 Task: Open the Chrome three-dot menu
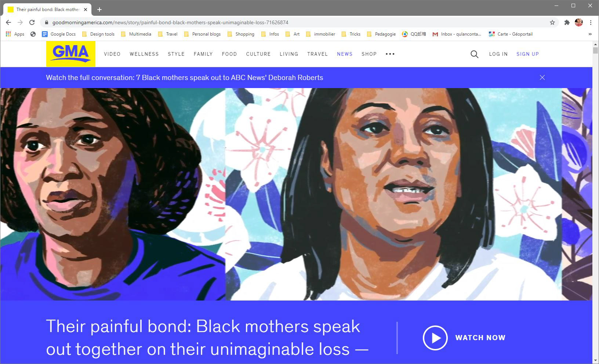(591, 22)
